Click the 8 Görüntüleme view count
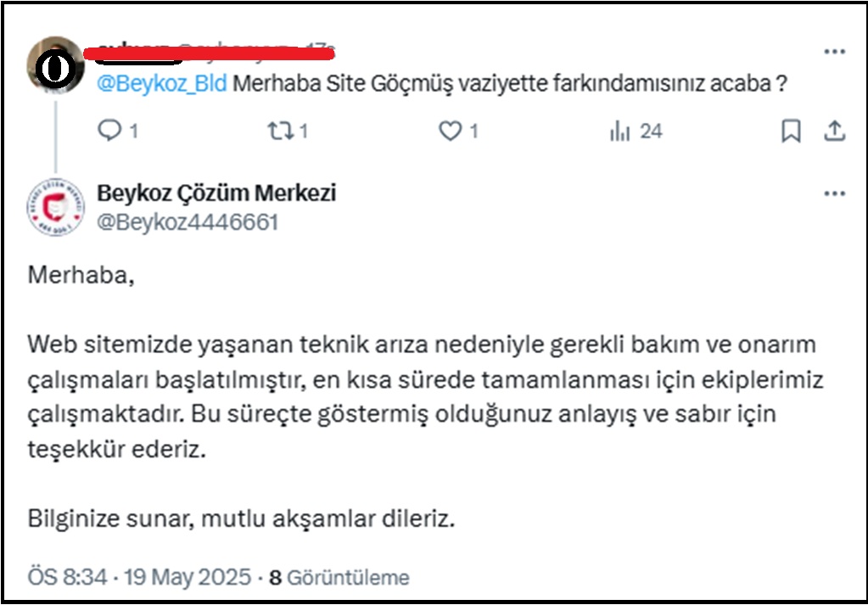The image size is (868, 605). click(x=339, y=578)
